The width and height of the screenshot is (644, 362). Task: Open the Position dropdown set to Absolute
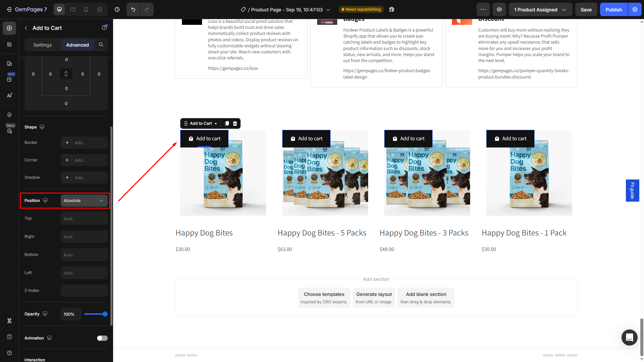[x=84, y=200]
